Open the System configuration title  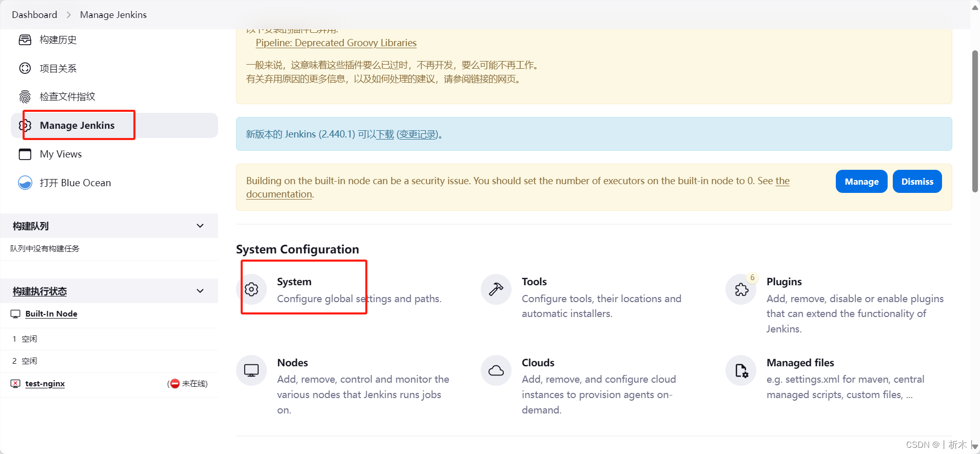[x=294, y=282]
